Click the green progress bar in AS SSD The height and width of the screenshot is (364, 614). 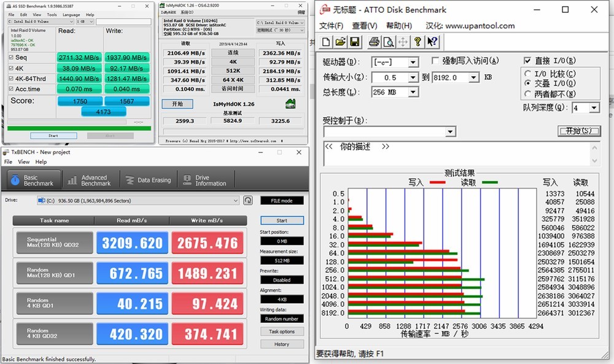coord(79,128)
